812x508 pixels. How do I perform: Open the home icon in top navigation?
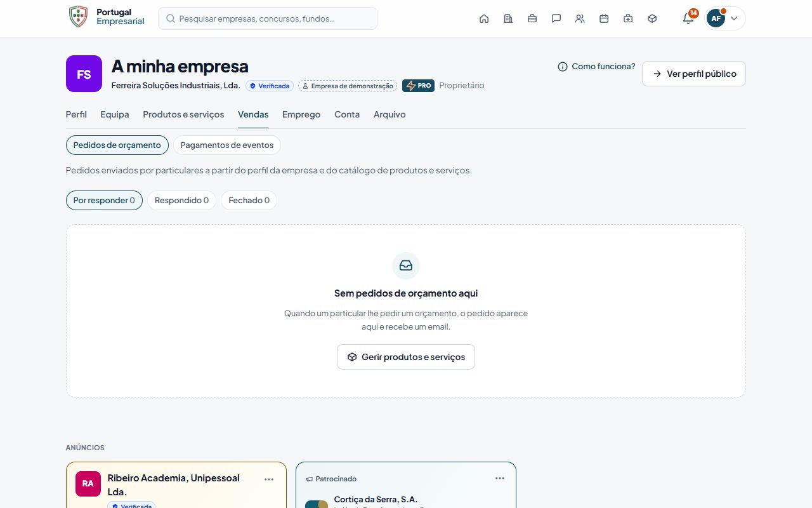[x=484, y=18]
